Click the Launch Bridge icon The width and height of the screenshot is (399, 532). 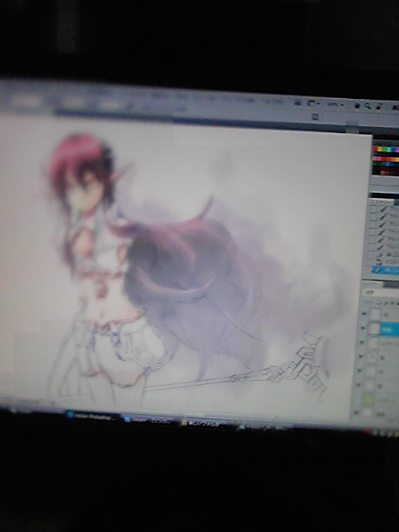pos(298,104)
